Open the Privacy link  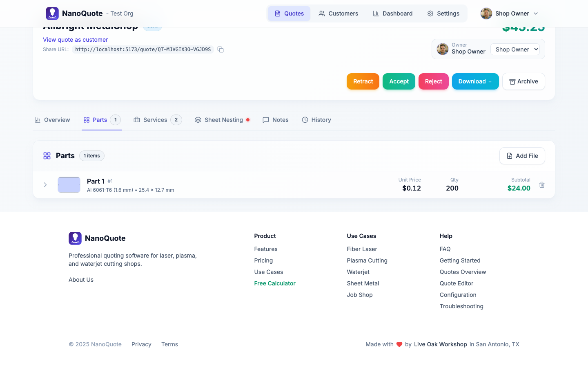[141, 344]
